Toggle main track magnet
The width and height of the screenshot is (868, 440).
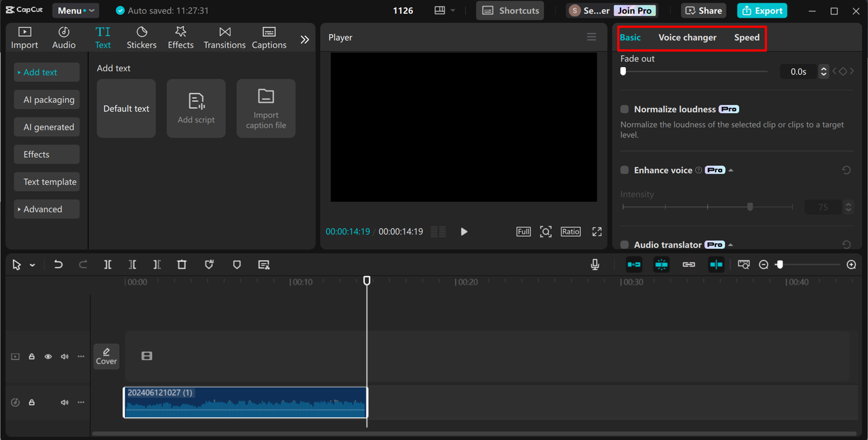(x=634, y=264)
